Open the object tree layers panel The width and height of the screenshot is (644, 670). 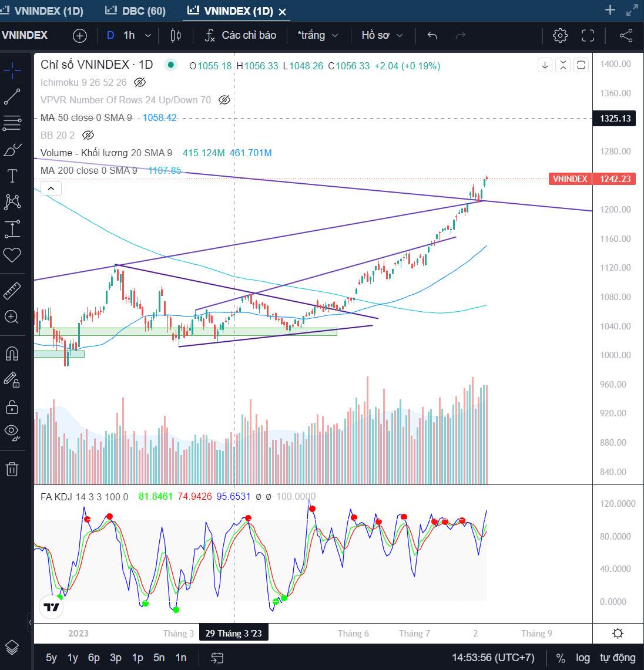pyautogui.click(x=12, y=647)
